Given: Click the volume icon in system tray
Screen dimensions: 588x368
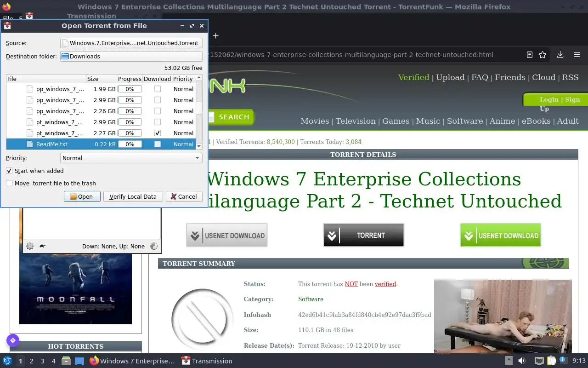Looking at the screenshot, I should [x=522, y=361].
